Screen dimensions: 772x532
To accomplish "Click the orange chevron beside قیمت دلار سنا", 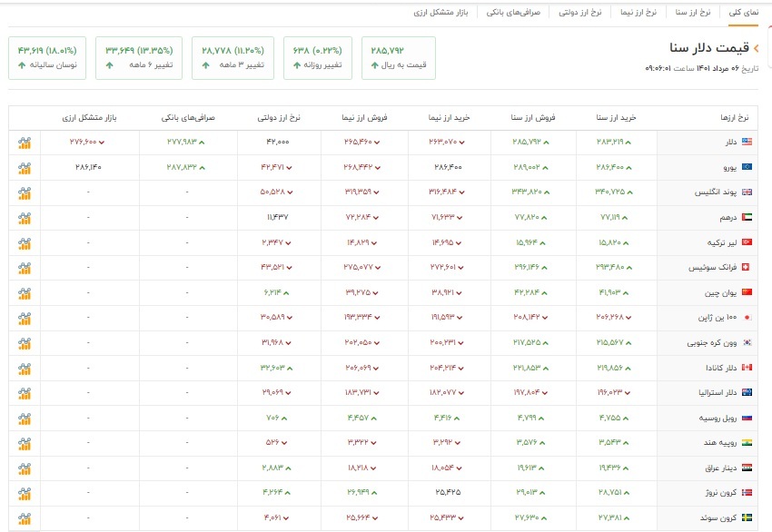I will (x=756, y=48).
